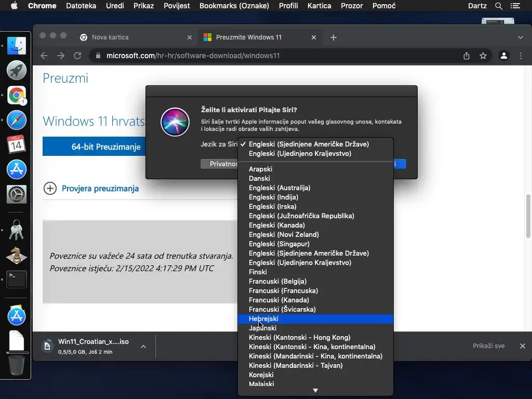
Task: Click the ISO file icon in downloads bar
Action: pos(47,346)
